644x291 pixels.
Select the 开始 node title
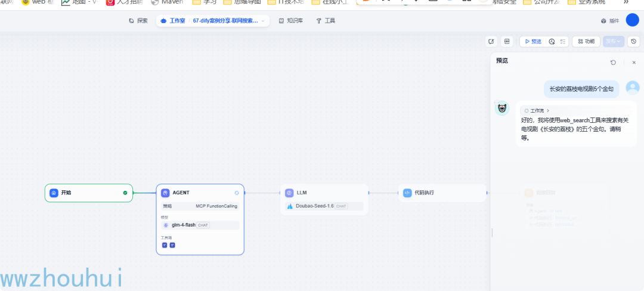click(66, 193)
